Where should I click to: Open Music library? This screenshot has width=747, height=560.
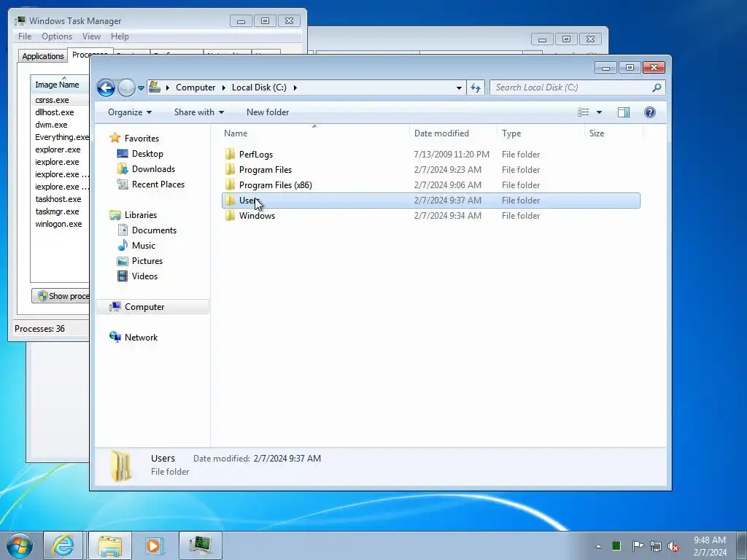point(144,245)
